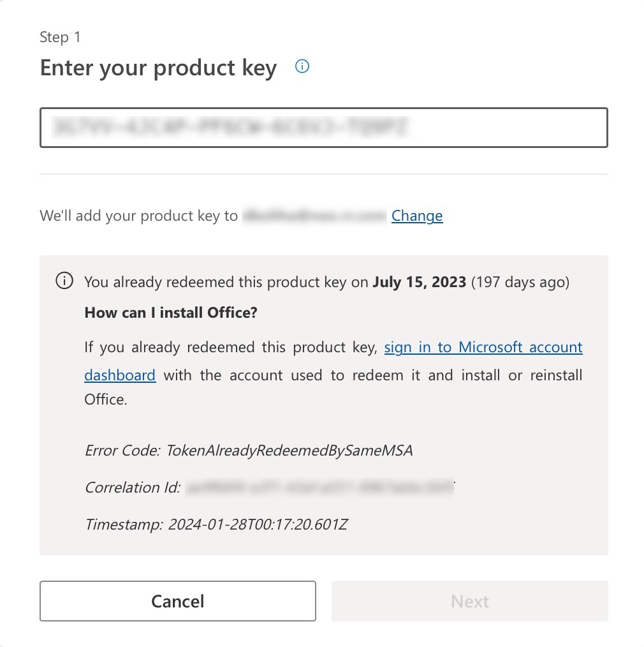This screenshot has height=647, width=644.
Task: Open the 'sign in to Microsoft account' link
Action: [x=483, y=347]
